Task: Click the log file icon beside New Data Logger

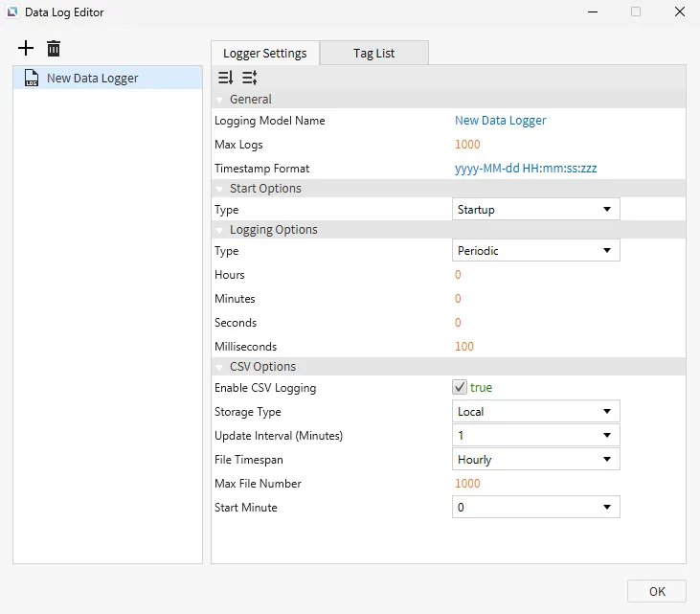Action: [32, 79]
